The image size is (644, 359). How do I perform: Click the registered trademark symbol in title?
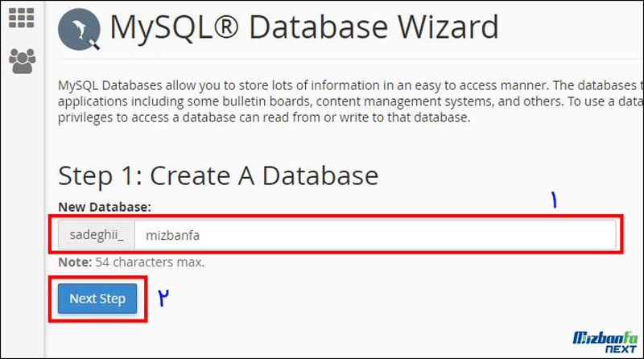tap(225, 27)
